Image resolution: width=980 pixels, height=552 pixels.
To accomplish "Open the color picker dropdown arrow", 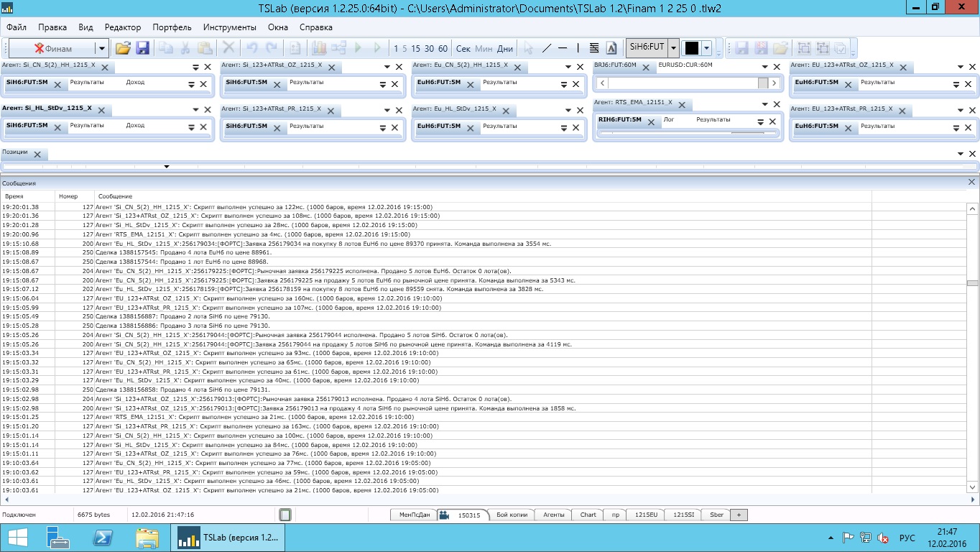I will tap(708, 48).
